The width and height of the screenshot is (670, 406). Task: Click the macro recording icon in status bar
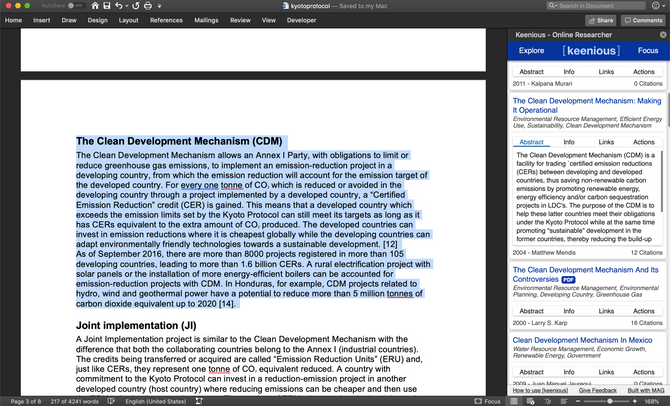point(199,401)
